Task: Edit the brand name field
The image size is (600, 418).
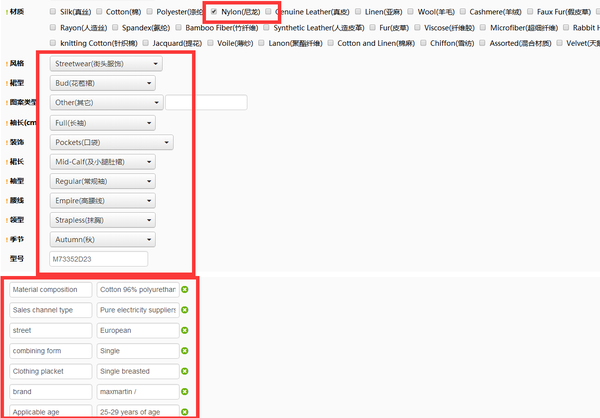Action: point(51,392)
